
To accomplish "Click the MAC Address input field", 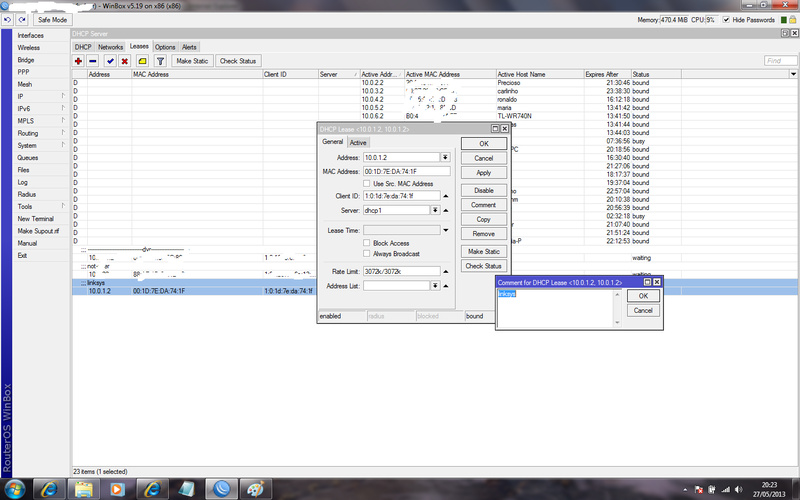I will point(407,171).
